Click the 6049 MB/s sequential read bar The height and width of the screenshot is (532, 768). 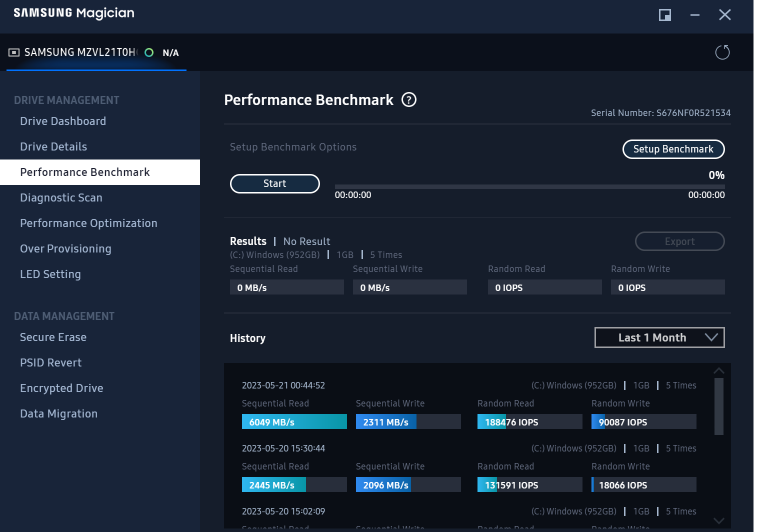pyautogui.click(x=294, y=421)
